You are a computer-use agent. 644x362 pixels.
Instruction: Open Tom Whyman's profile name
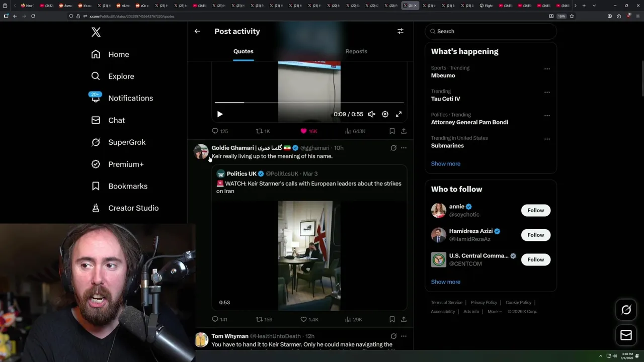point(230,336)
